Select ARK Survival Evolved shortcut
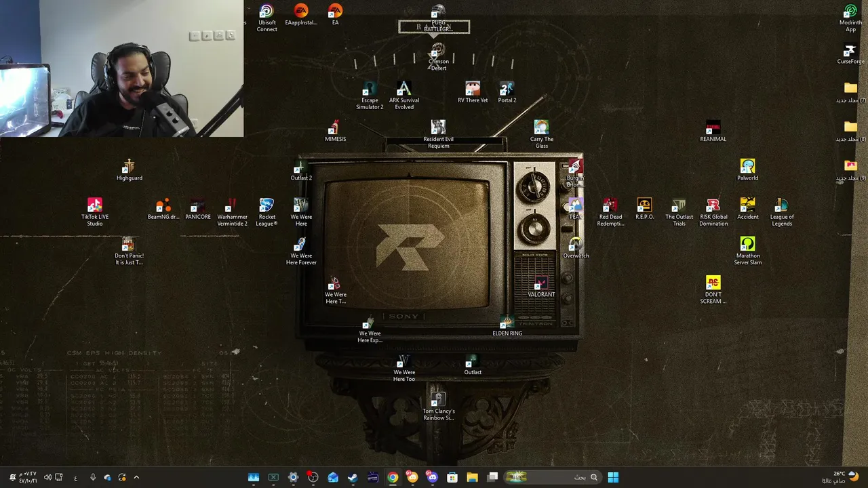Image resolution: width=868 pixels, height=488 pixels. point(404,96)
